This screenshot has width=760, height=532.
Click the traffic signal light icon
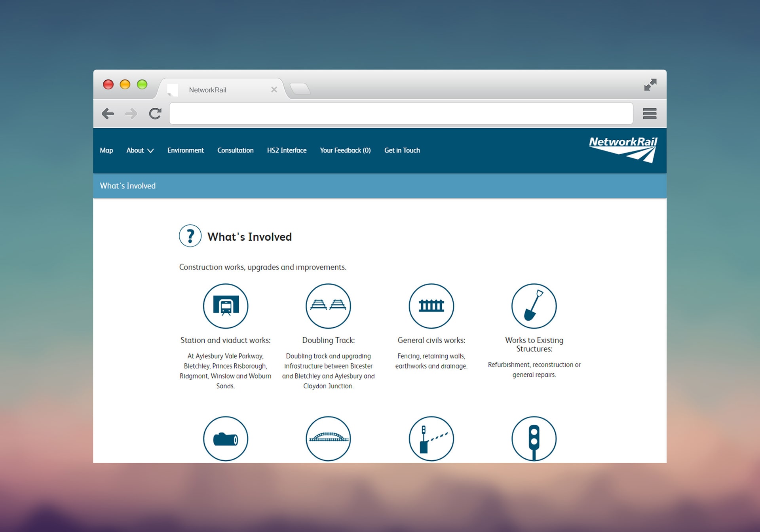[534, 439]
